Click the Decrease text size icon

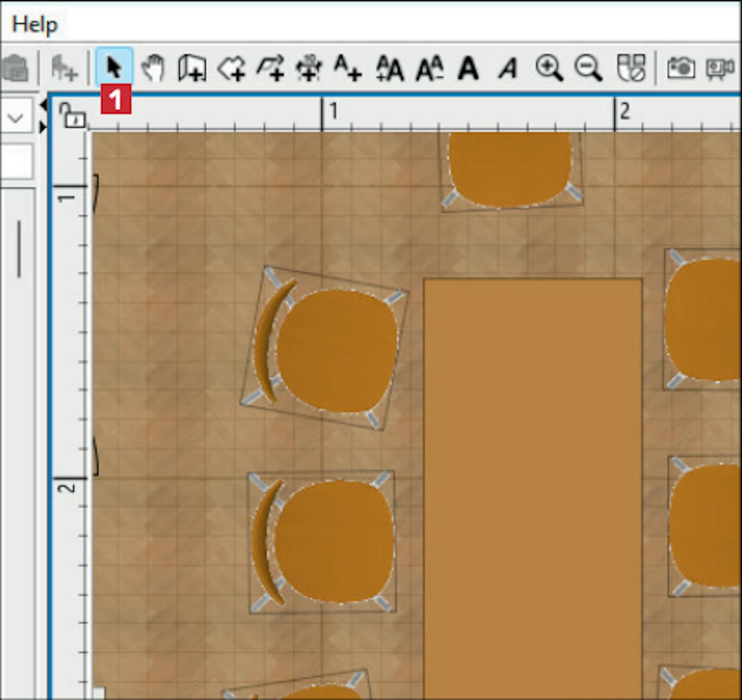point(429,68)
